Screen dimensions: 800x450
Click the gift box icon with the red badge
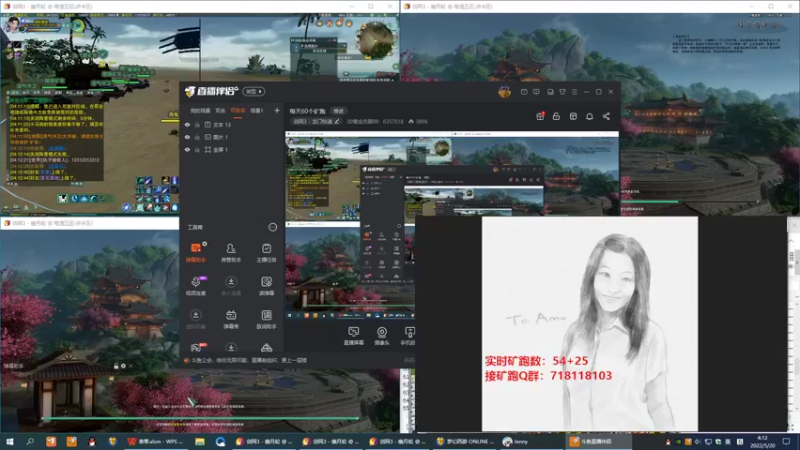[540, 116]
